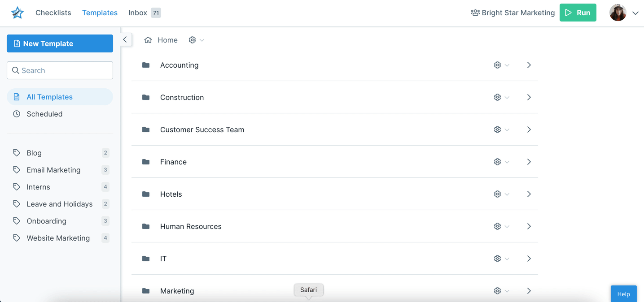Expand the Accounting folder arrow
The height and width of the screenshot is (302, 644).
point(529,65)
